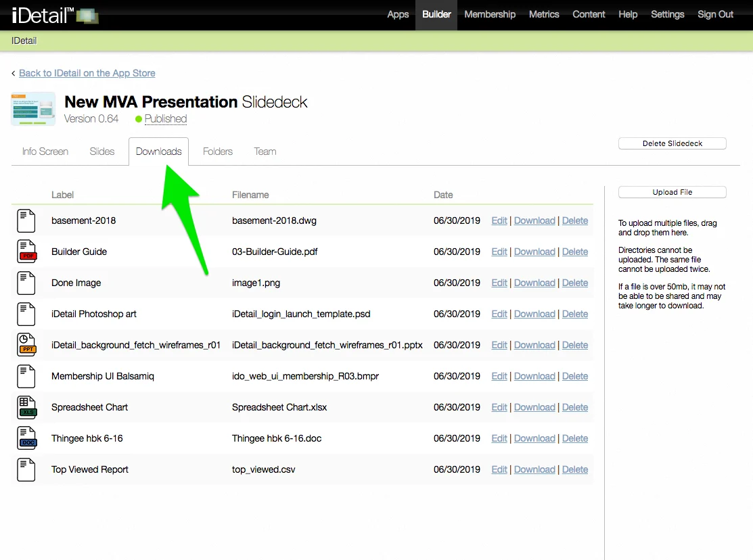
Task: Open the Folders tab
Action: coord(218,151)
